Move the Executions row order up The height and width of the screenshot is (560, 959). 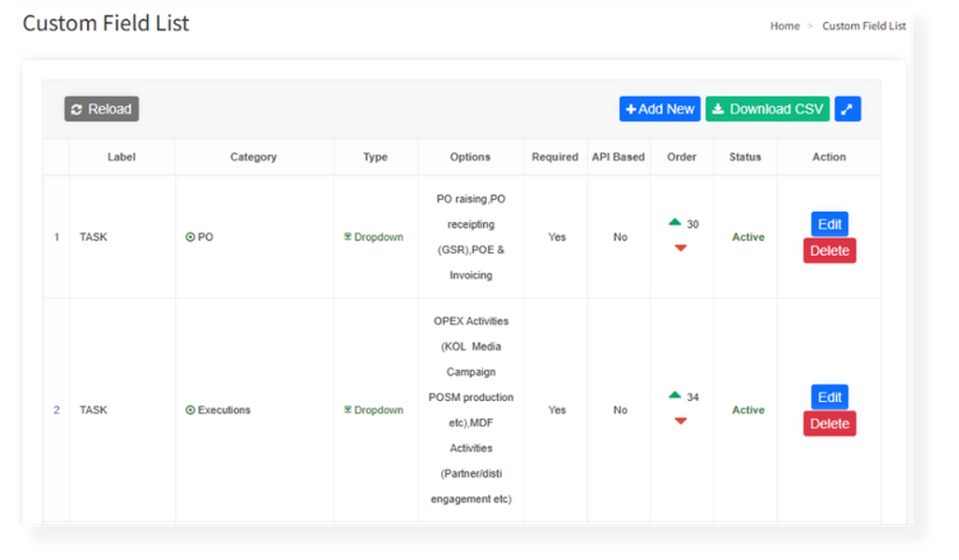click(x=675, y=395)
